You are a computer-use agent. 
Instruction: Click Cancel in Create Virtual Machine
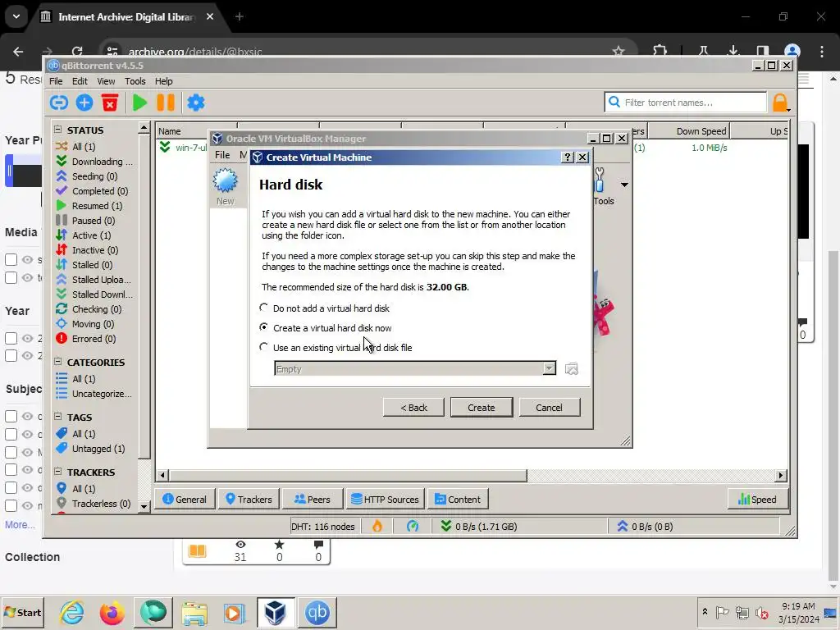[x=549, y=408]
